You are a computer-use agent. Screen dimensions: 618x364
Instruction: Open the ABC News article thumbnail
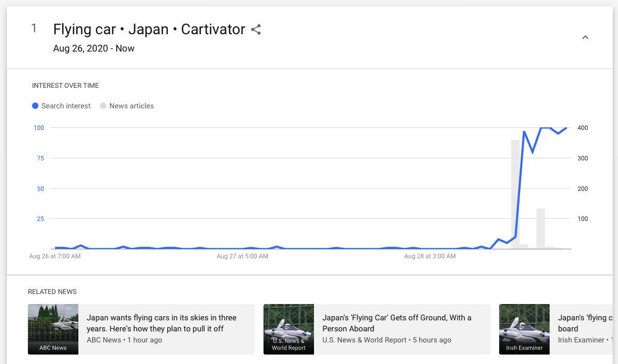coord(53,329)
